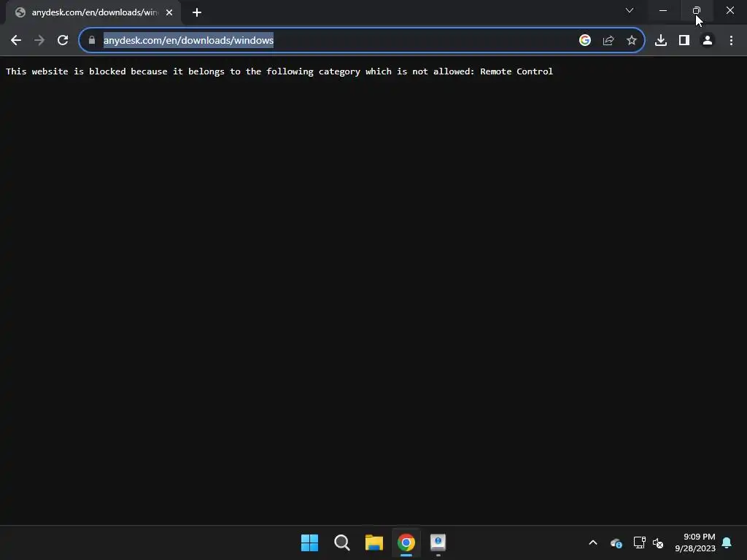Open the Chrome profile menu
The height and width of the screenshot is (560, 747).
click(x=708, y=41)
